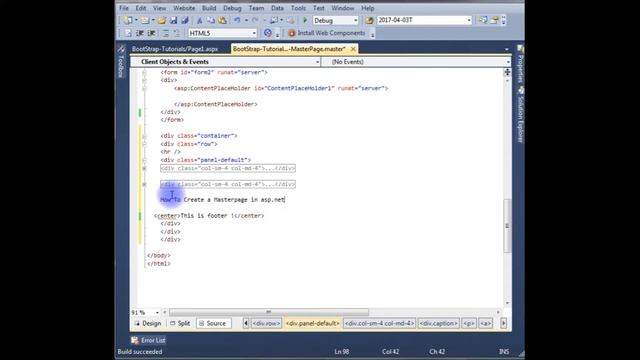
Task: Click the Paste toolbar icon
Action: [222, 20]
